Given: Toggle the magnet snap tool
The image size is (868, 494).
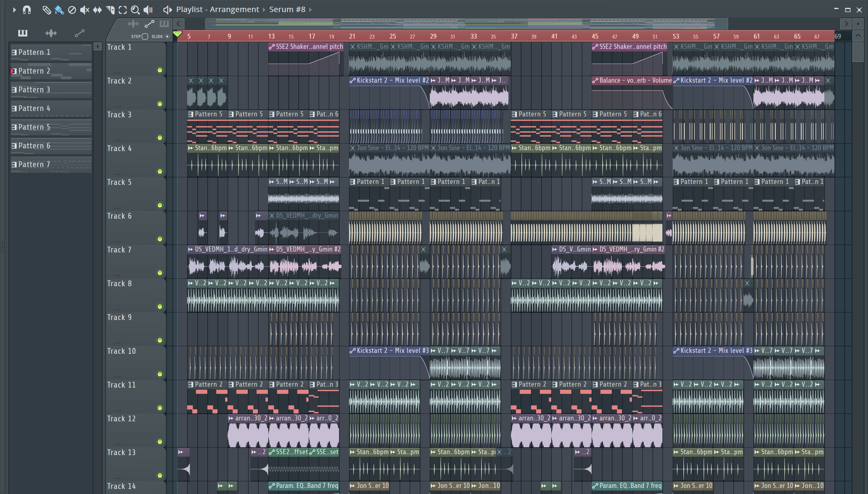Looking at the screenshot, I should point(27,10).
